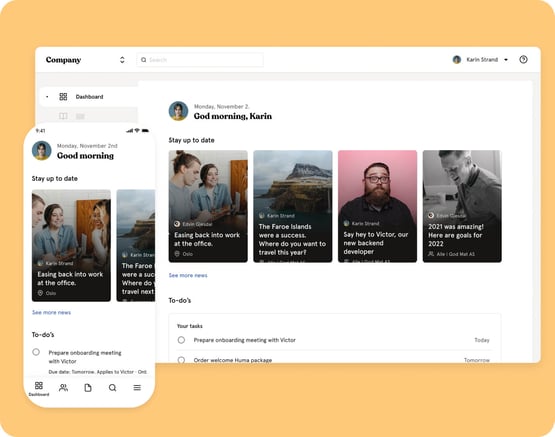Check off Order welcome Huma package task
The image size is (555, 437).
[x=181, y=360]
